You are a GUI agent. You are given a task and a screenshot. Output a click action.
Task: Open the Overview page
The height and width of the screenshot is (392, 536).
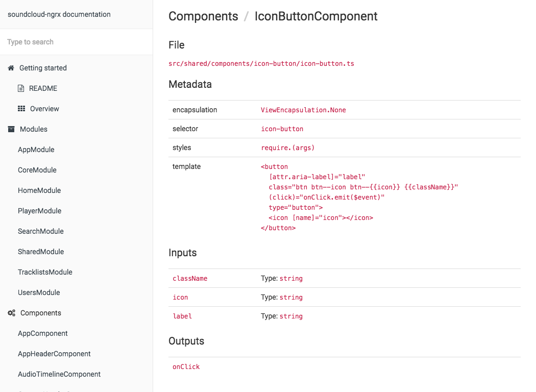[x=44, y=109]
